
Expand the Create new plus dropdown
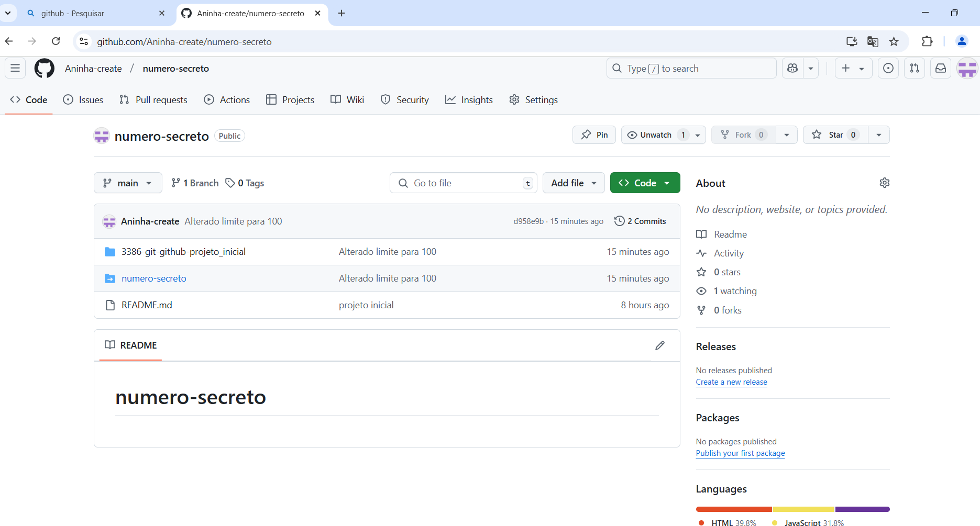[853, 68]
